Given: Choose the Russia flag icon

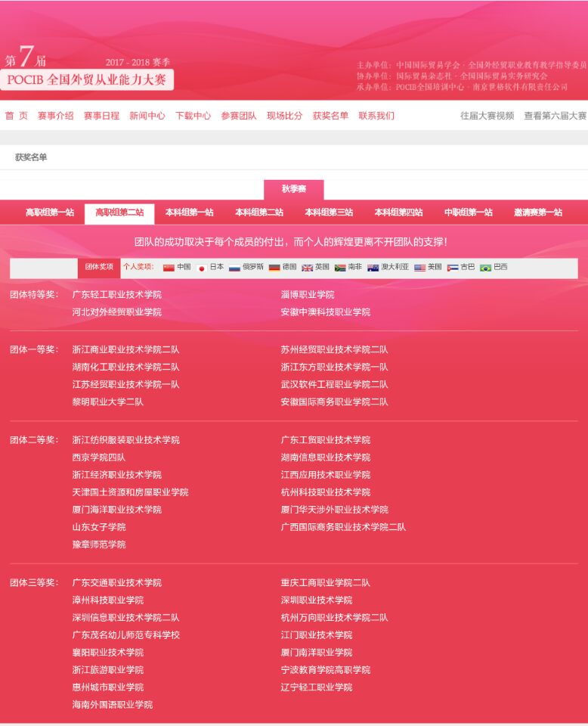Looking at the screenshot, I should pyautogui.click(x=234, y=268).
